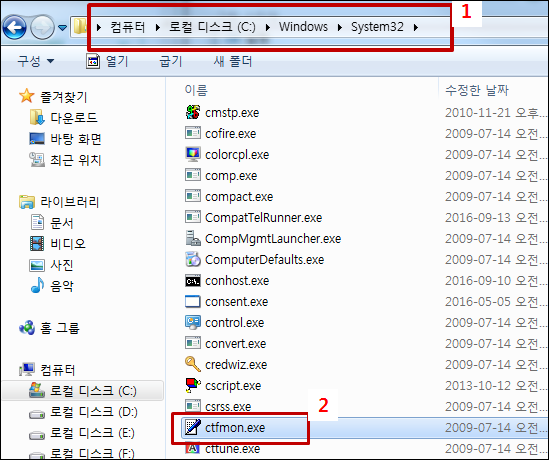This screenshot has height=460, width=549.
Task: Click the cmstp.exe file icon
Action: coord(193,112)
